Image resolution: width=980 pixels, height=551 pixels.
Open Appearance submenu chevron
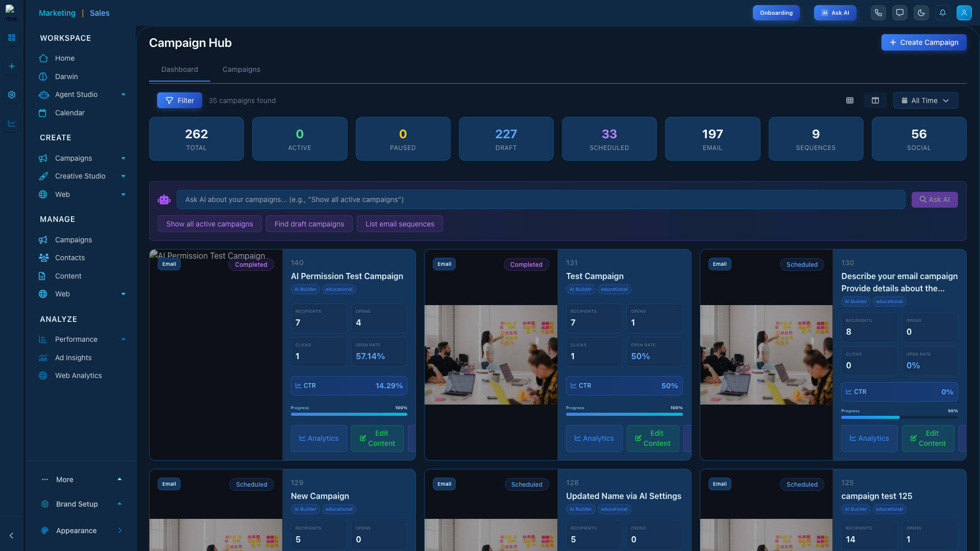(x=120, y=531)
